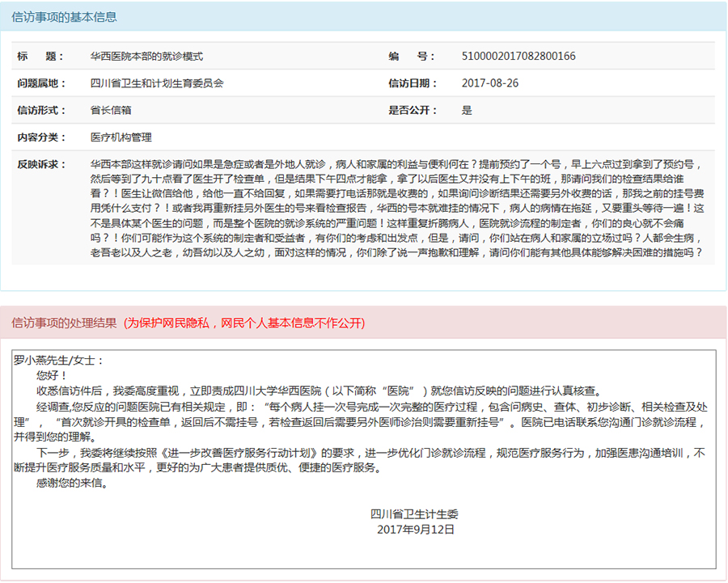The height and width of the screenshot is (583, 728).
Task: Click the reply date 2017年9月12日
Action: click(416, 530)
